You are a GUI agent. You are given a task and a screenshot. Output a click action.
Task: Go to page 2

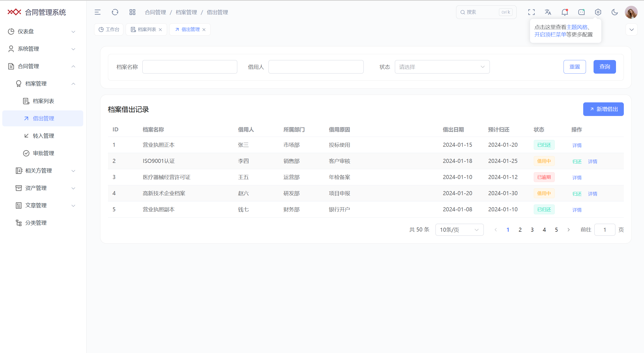(x=520, y=230)
